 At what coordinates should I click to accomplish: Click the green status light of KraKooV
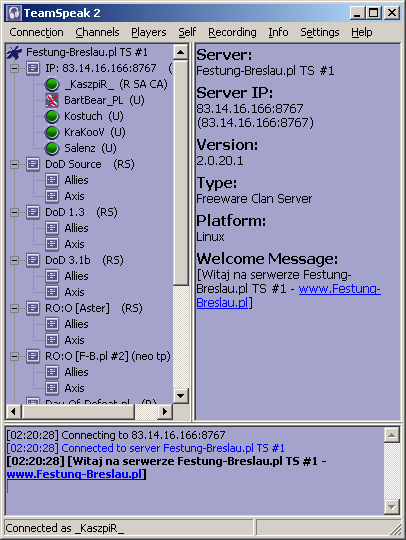52,132
